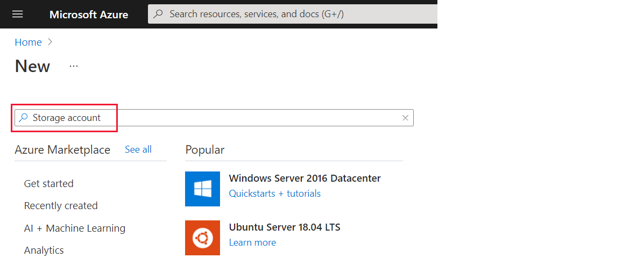Click the Azure Marketplace heading
The image size is (644, 265).
click(x=62, y=150)
